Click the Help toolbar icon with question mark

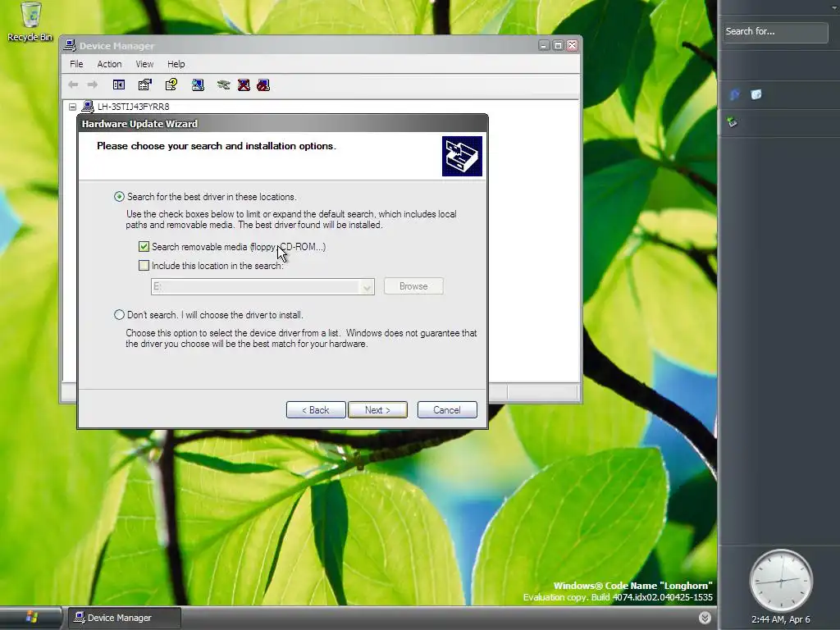(171, 84)
